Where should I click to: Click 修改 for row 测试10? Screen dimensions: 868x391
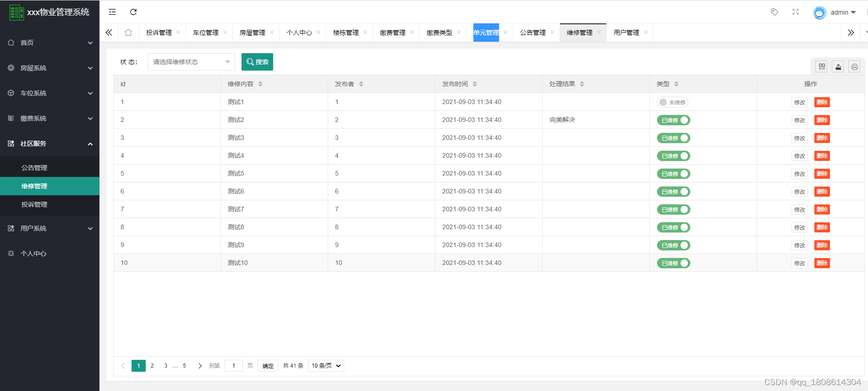pyautogui.click(x=800, y=263)
